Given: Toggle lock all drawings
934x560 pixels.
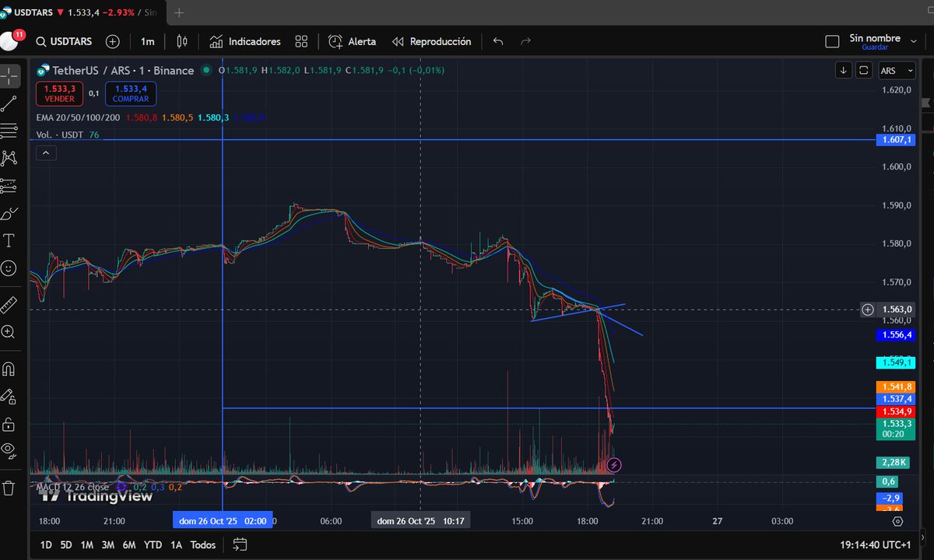Looking at the screenshot, I should (9, 424).
